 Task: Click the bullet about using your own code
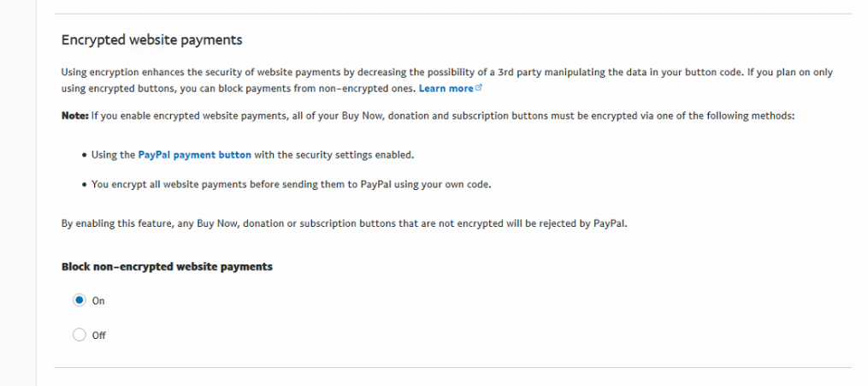coord(291,184)
